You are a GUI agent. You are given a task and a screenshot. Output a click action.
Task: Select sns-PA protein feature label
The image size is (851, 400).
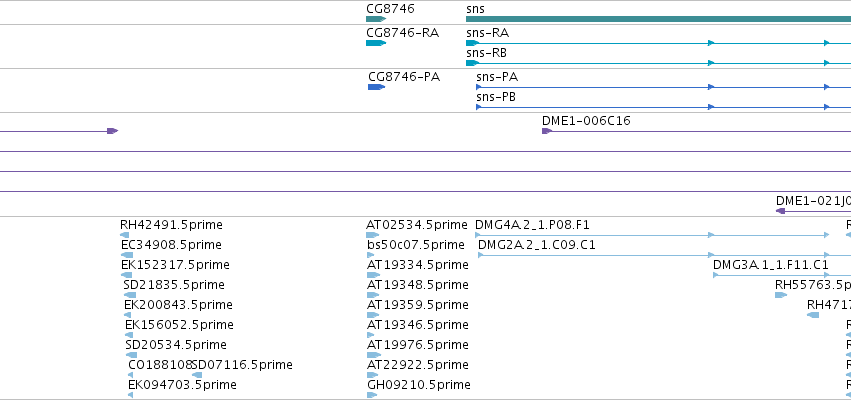point(497,77)
